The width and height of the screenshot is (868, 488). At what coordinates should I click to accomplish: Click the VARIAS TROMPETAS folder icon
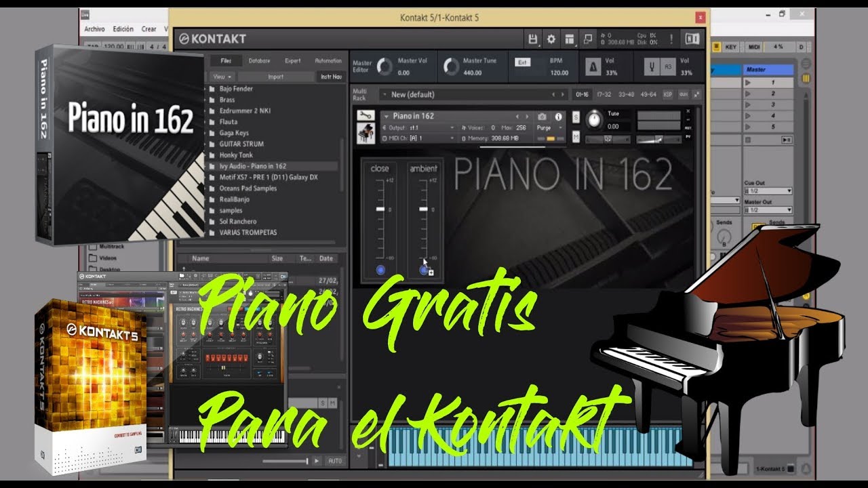[212, 232]
